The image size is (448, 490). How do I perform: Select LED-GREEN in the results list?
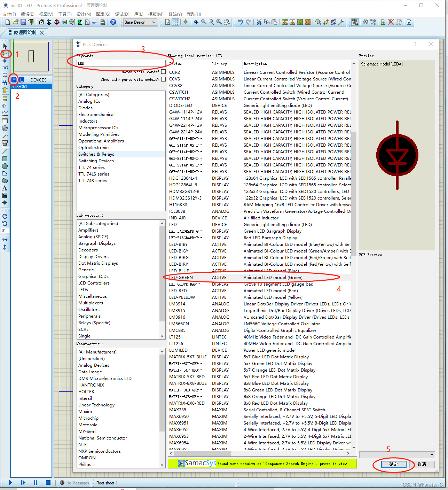(x=259, y=278)
